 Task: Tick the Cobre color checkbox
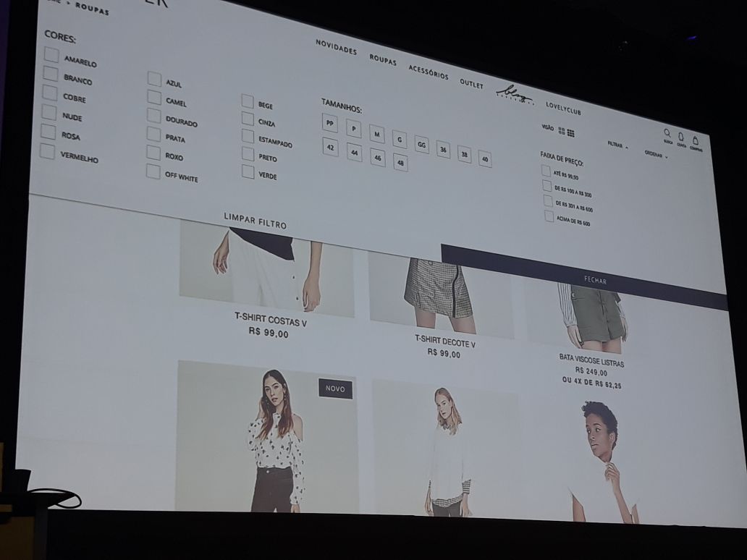(49, 93)
